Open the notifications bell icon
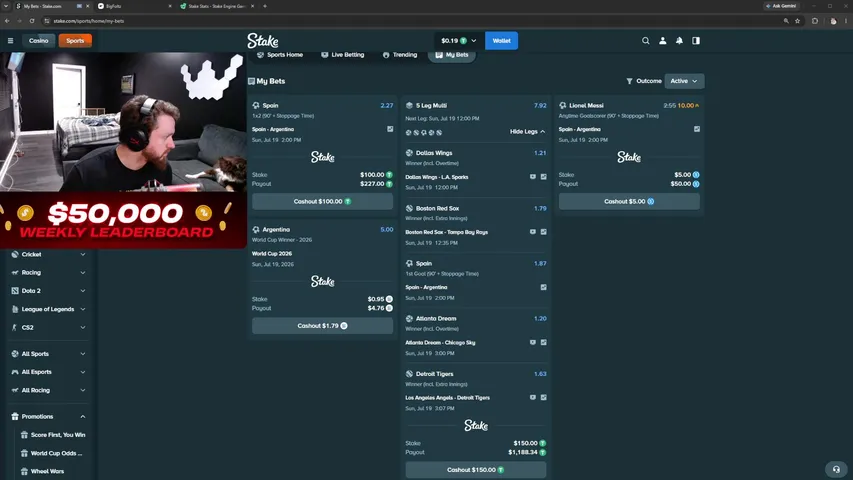The height and width of the screenshot is (480, 853). [x=679, y=41]
